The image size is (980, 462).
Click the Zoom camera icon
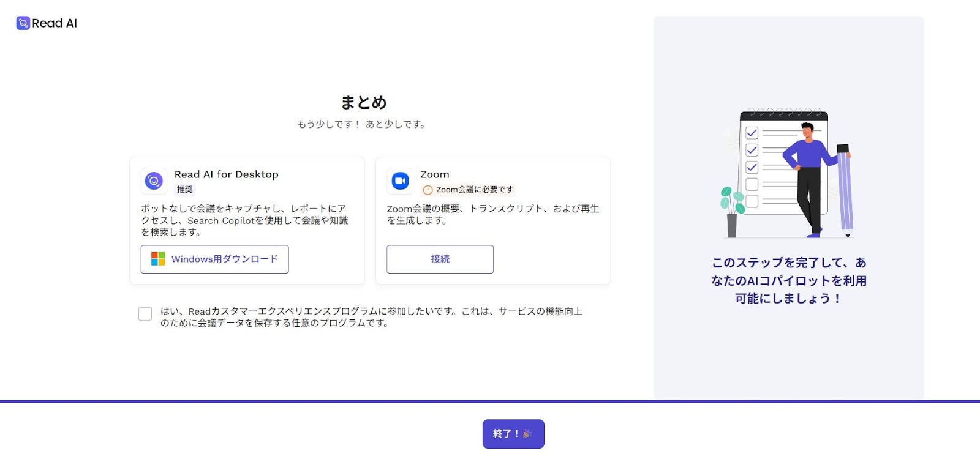pyautogui.click(x=400, y=181)
